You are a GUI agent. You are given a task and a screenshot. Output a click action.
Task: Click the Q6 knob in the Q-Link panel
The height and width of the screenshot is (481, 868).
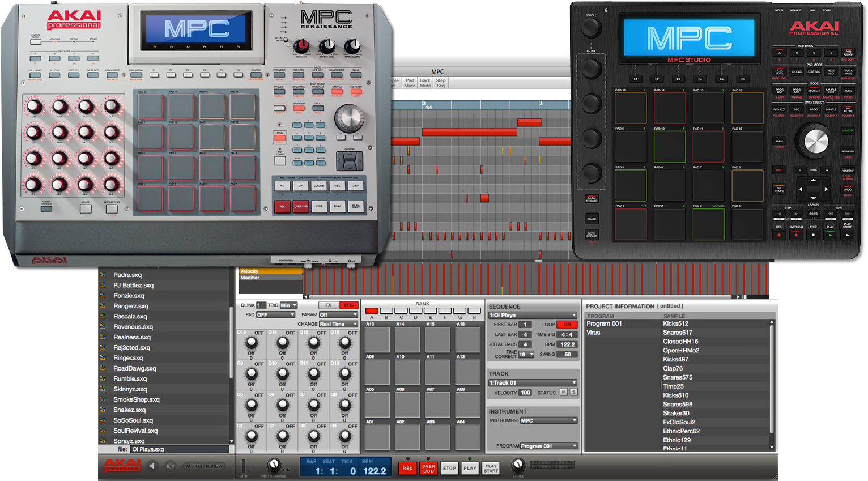pyautogui.click(x=282, y=405)
